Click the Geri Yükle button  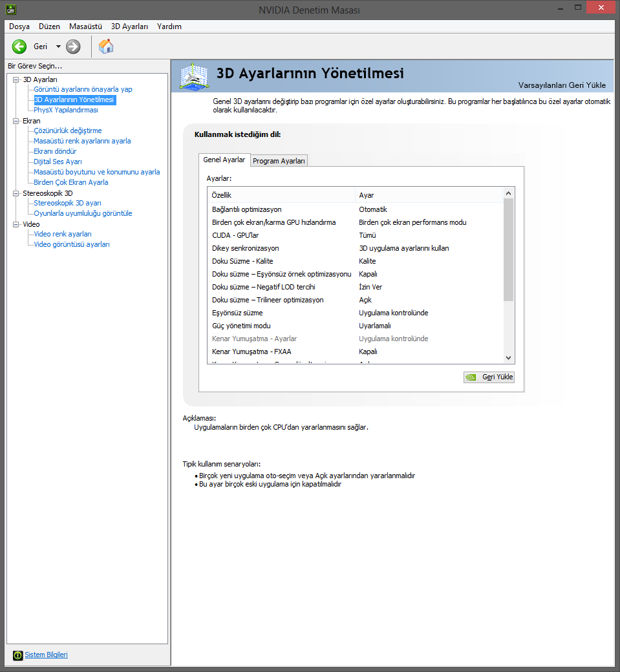[489, 377]
